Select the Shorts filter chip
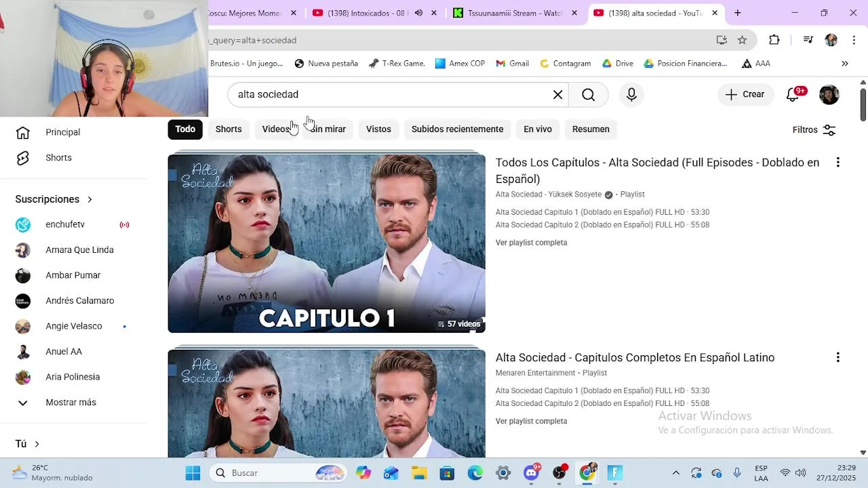The image size is (868, 488). coord(229,129)
